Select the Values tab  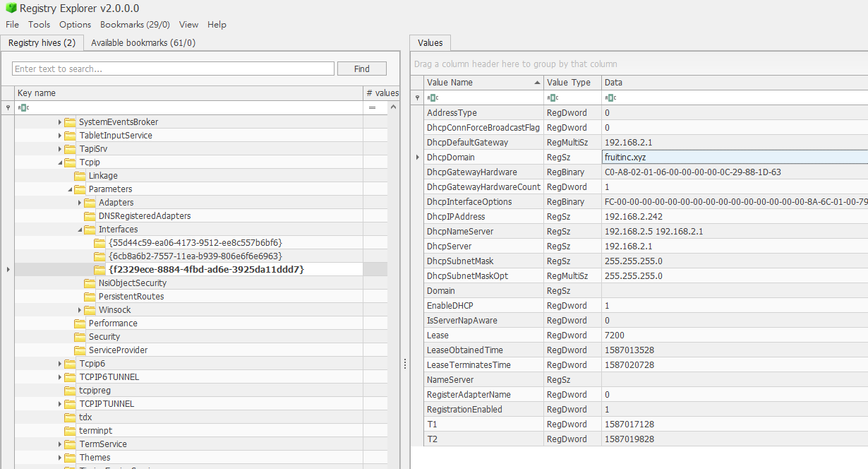(430, 43)
